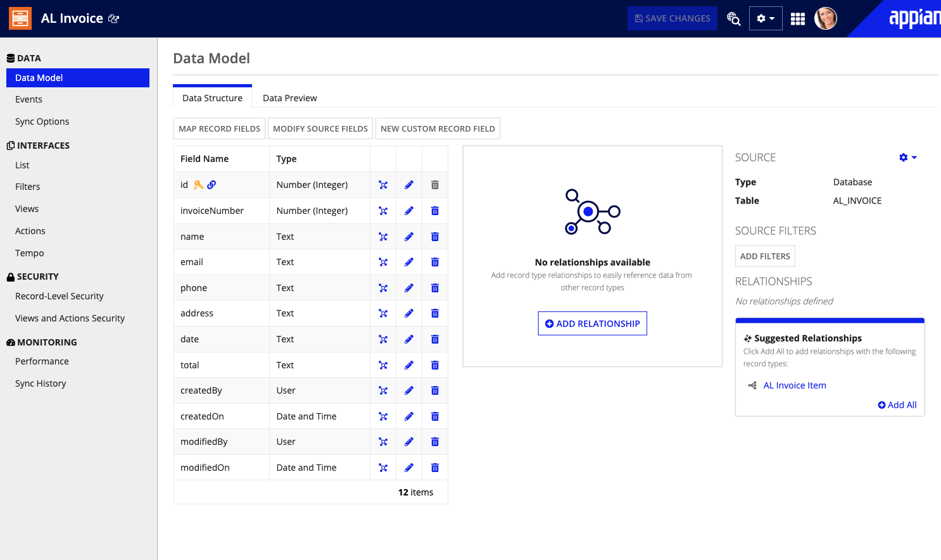Click the '12 items' count text
This screenshot has height=560, width=941.
(x=416, y=492)
